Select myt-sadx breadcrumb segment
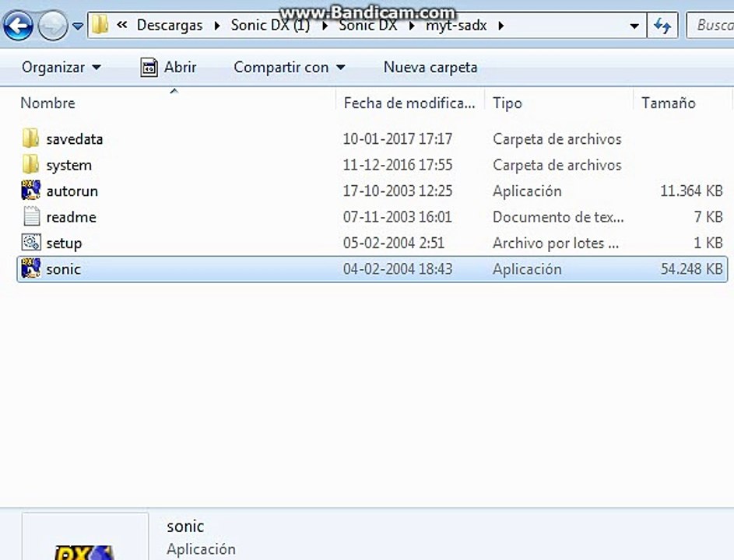Screen dimensions: 734x560 point(456,25)
